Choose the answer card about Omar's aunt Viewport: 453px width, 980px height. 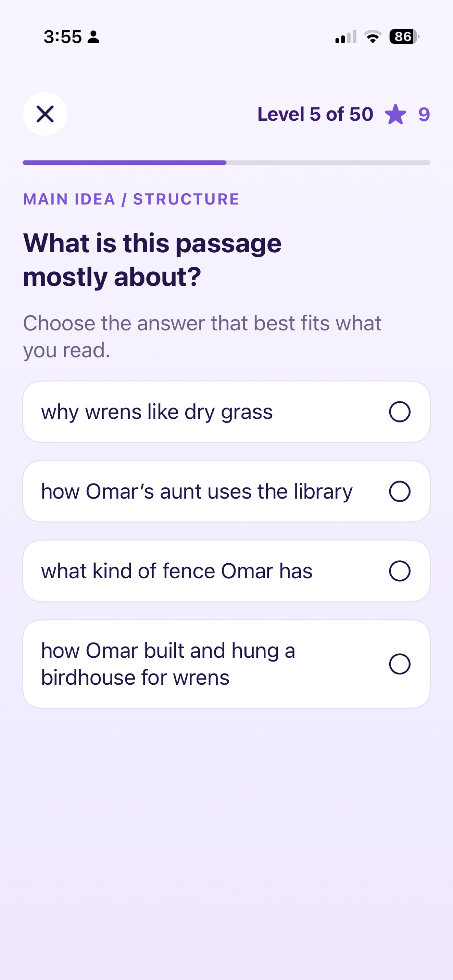[x=226, y=491]
